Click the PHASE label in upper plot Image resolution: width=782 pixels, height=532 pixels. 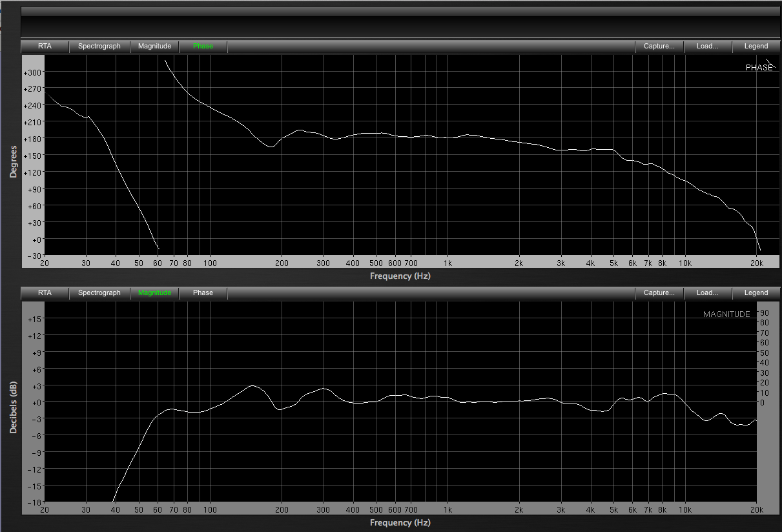(x=759, y=68)
